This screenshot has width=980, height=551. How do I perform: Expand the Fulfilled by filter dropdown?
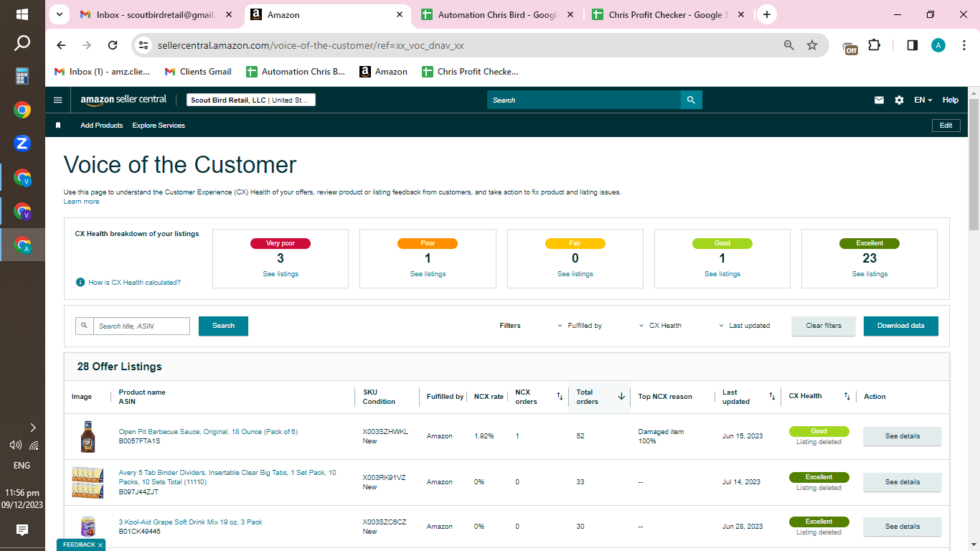click(580, 326)
